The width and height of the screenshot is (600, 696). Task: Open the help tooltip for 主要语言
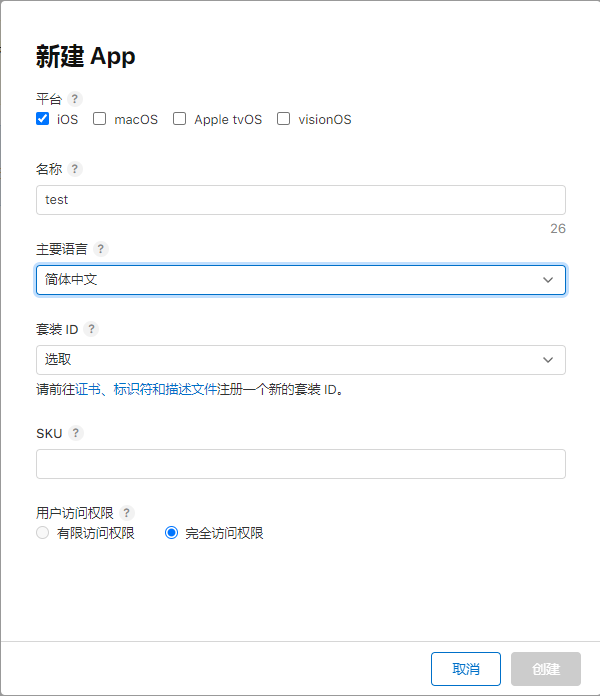coord(101,249)
